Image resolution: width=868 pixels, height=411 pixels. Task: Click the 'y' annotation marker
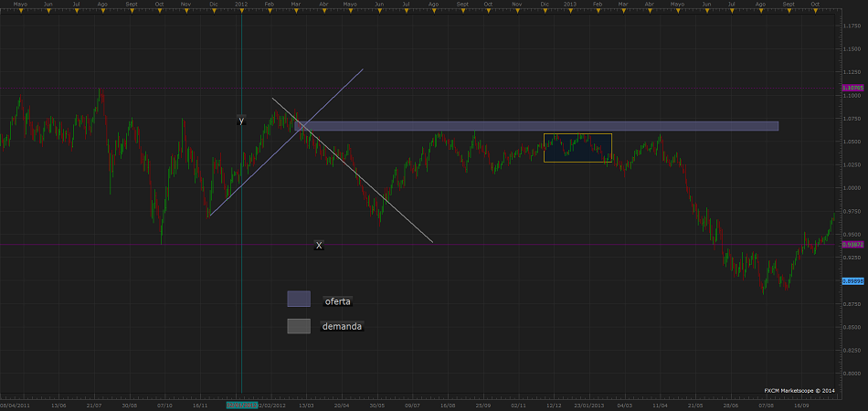click(x=241, y=121)
